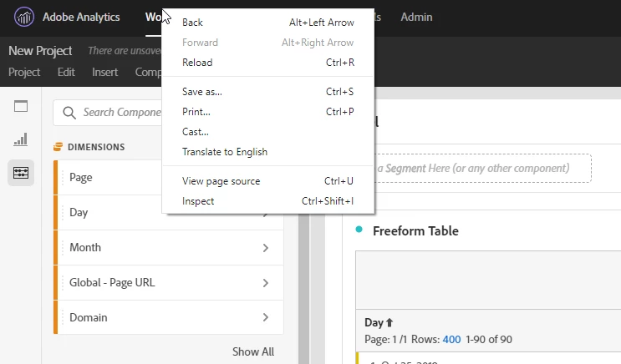Click the Dimensions stack icon
The height and width of the screenshot is (364, 621).
point(58,147)
